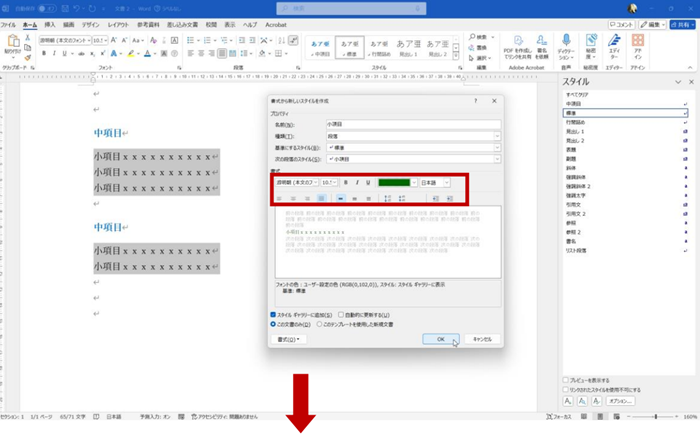
Task: Select the justify alignment icon in the dialog
Action: [322, 199]
